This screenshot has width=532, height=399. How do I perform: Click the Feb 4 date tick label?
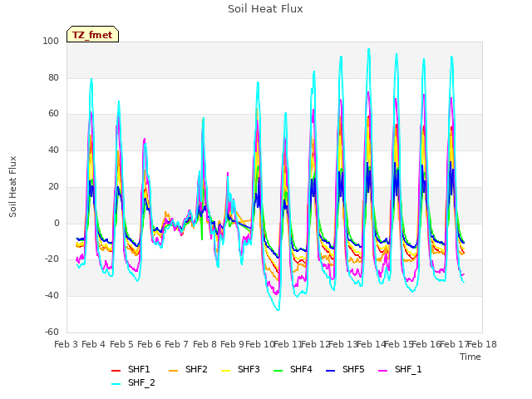(x=94, y=344)
